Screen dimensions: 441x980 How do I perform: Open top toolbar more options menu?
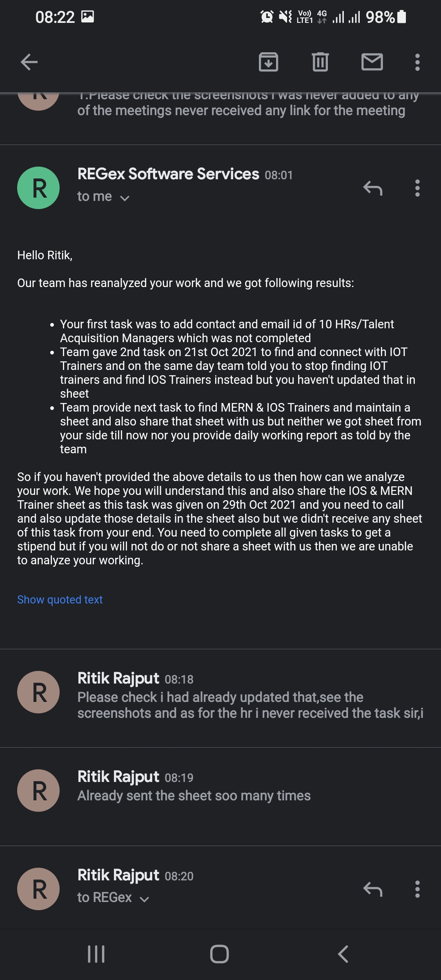(x=417, y=62)
